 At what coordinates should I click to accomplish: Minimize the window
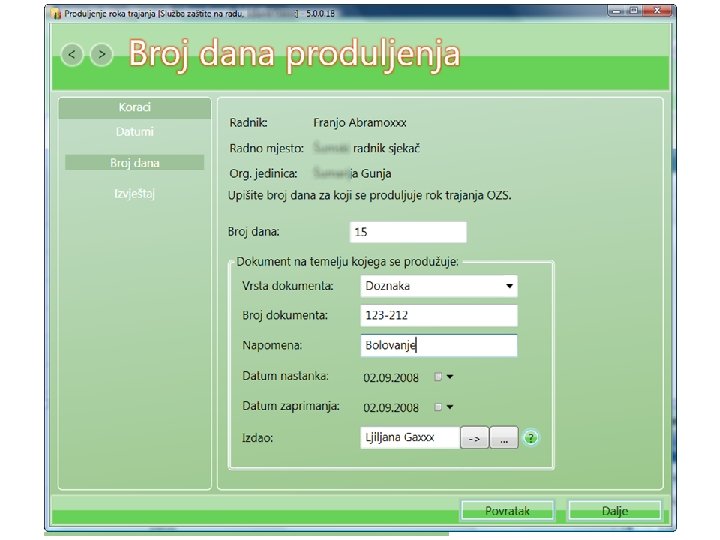(617, 11)
